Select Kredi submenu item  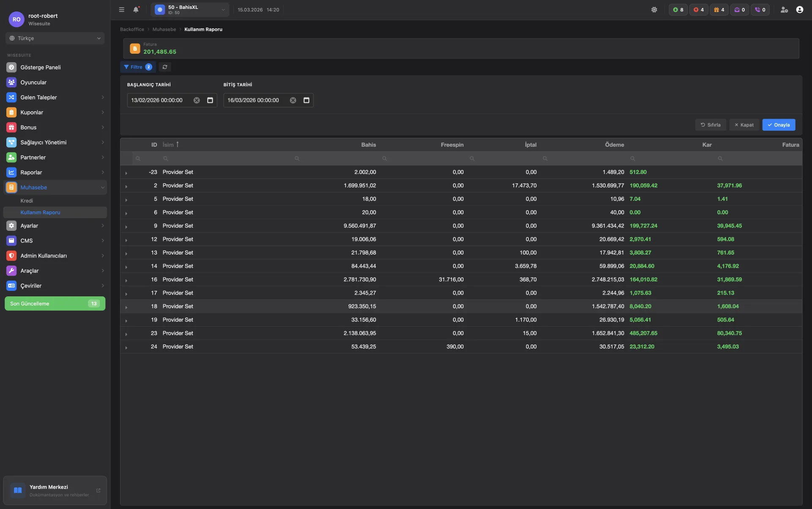pos(27,201)
